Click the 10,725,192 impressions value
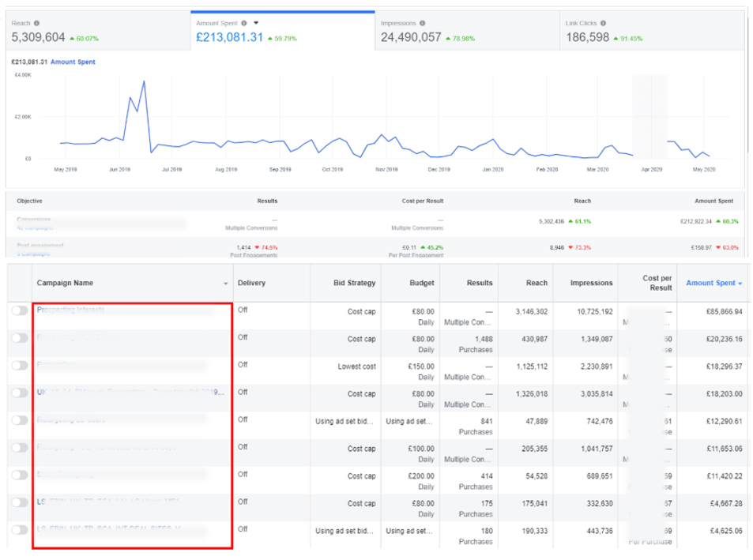Screen dimensions: 753x560 click(595, 312)
